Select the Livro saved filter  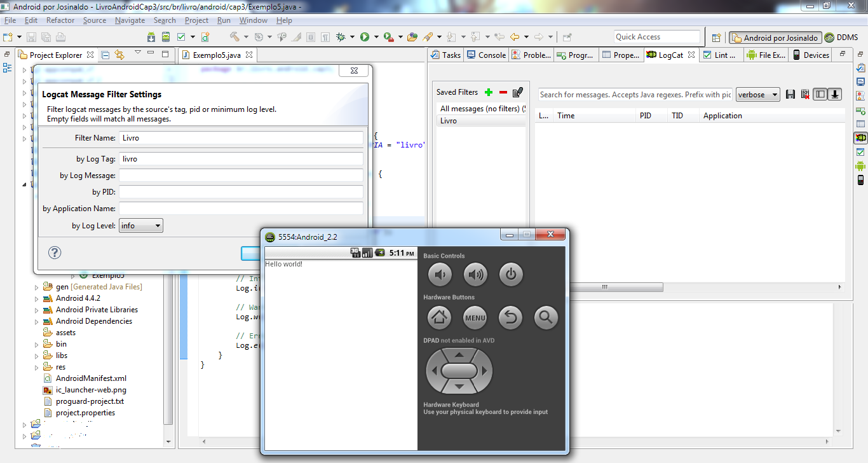(481, 121)
